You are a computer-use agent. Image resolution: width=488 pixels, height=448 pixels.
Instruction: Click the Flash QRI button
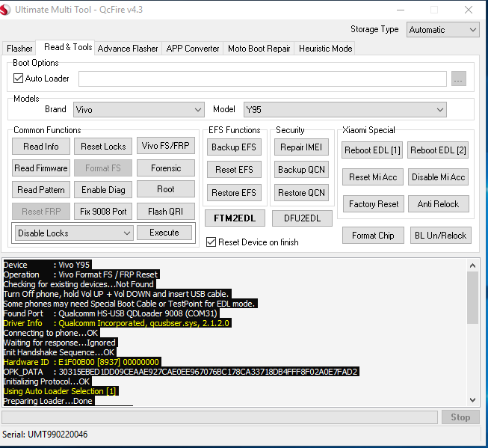point(166,212)
